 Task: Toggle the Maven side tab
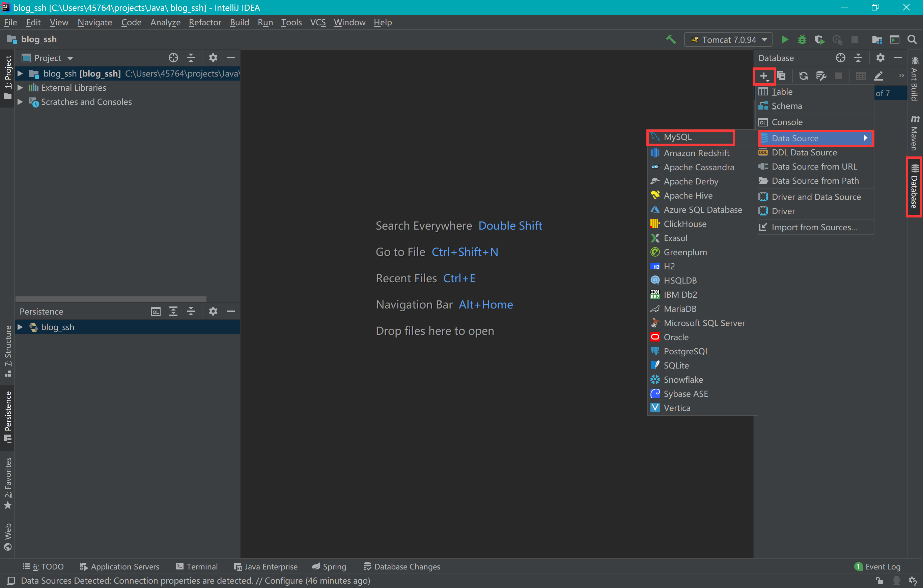[915, 133]
